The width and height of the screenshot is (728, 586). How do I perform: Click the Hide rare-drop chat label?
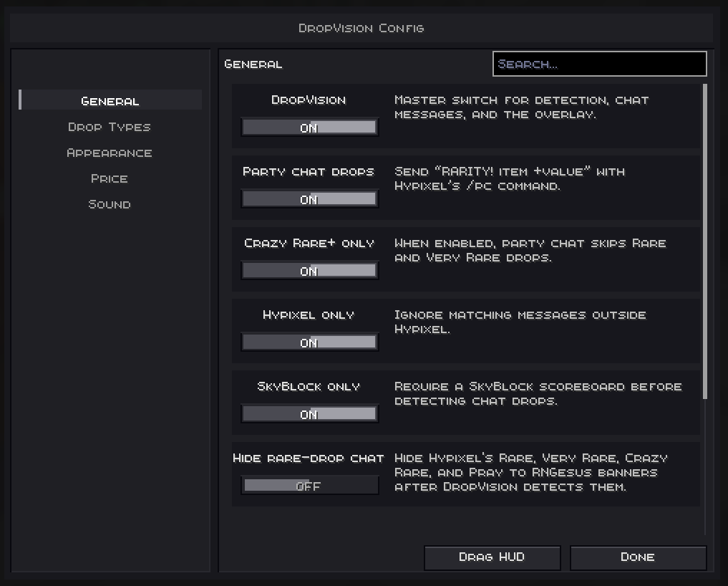pyautogui.click(x=309, y=458)
